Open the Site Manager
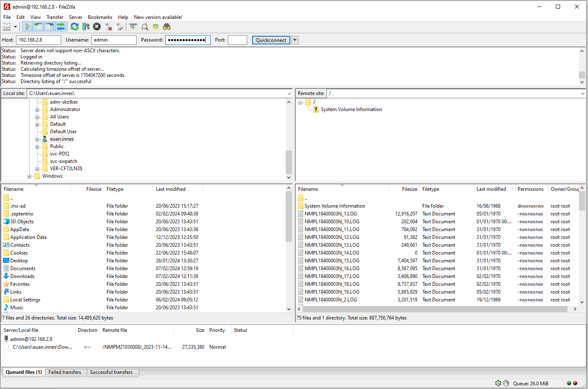 (7, 26)
